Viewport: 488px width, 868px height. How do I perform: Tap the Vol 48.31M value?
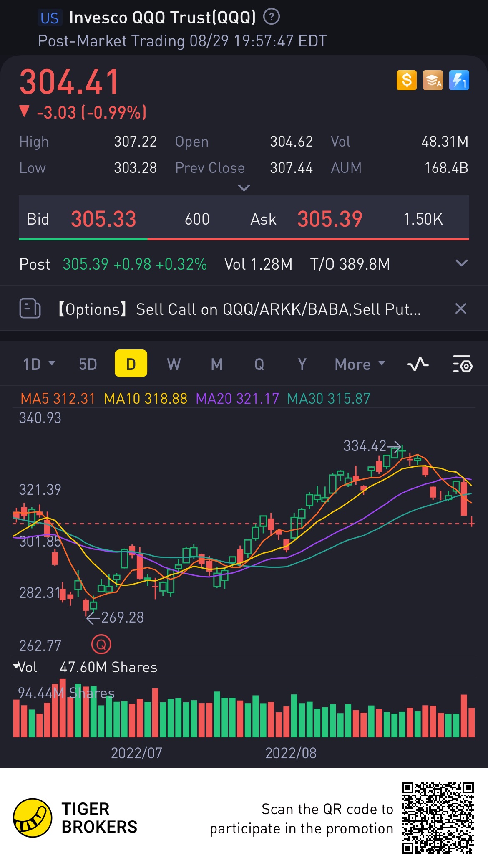445,142
